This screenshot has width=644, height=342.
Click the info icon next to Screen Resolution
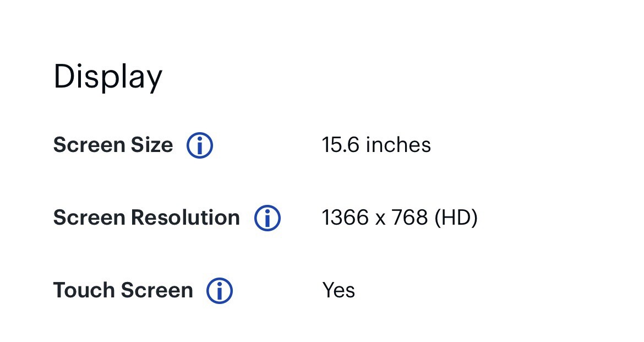pos(268,218)
